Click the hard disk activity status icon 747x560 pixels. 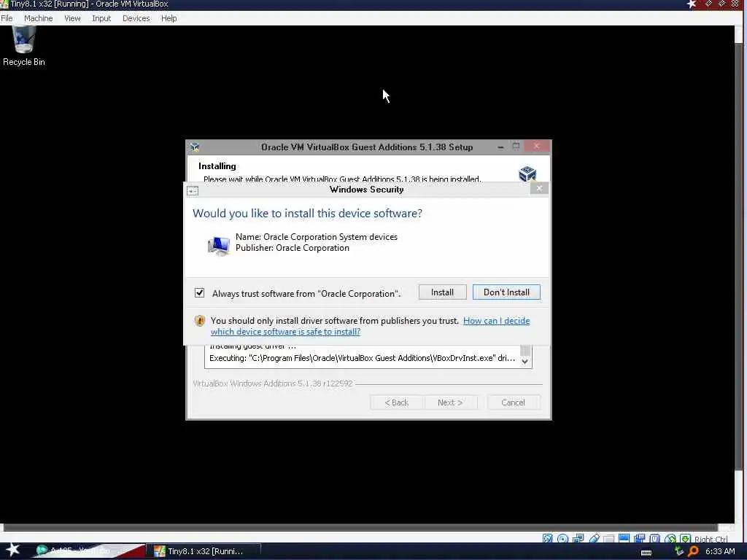tap(547, 539)
